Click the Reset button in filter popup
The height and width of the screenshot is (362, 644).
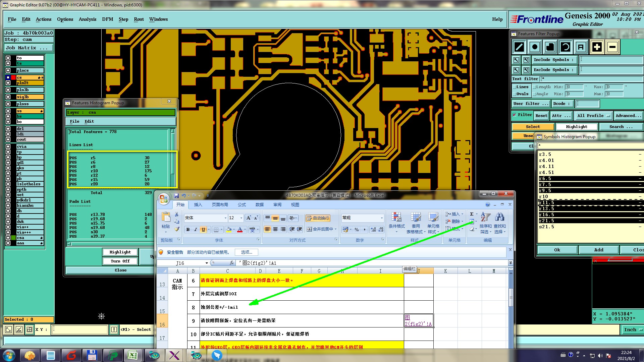click(541, 116)
